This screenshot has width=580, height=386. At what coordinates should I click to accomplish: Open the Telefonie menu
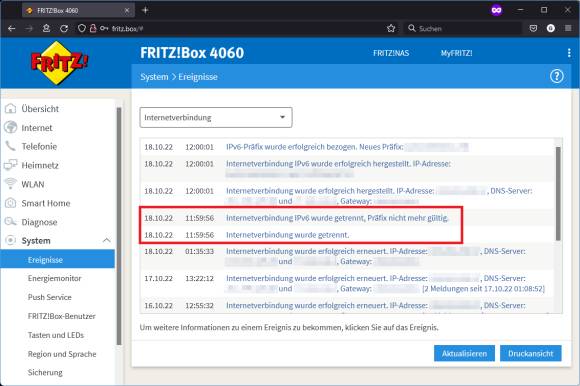[x=39, y=146]
